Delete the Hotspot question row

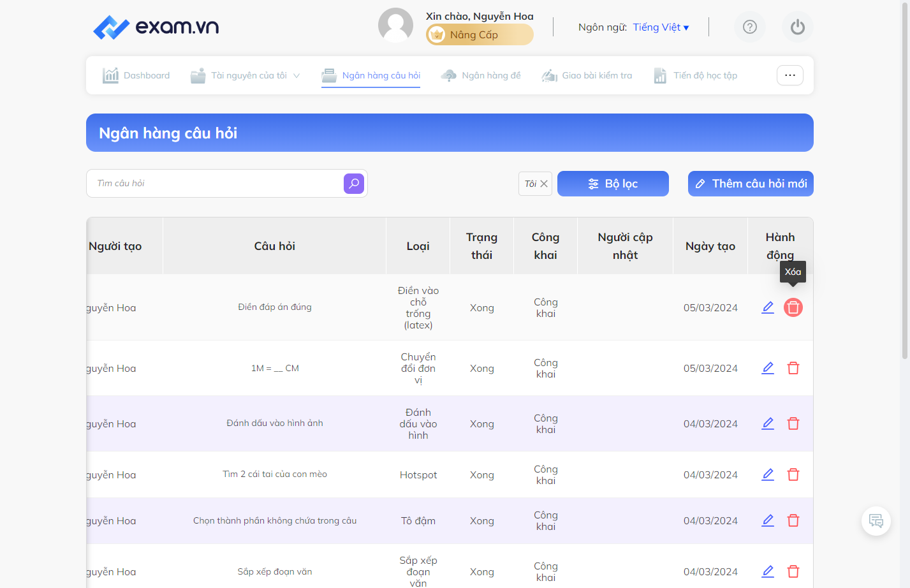pyautogui.click(x=793, y=474)
